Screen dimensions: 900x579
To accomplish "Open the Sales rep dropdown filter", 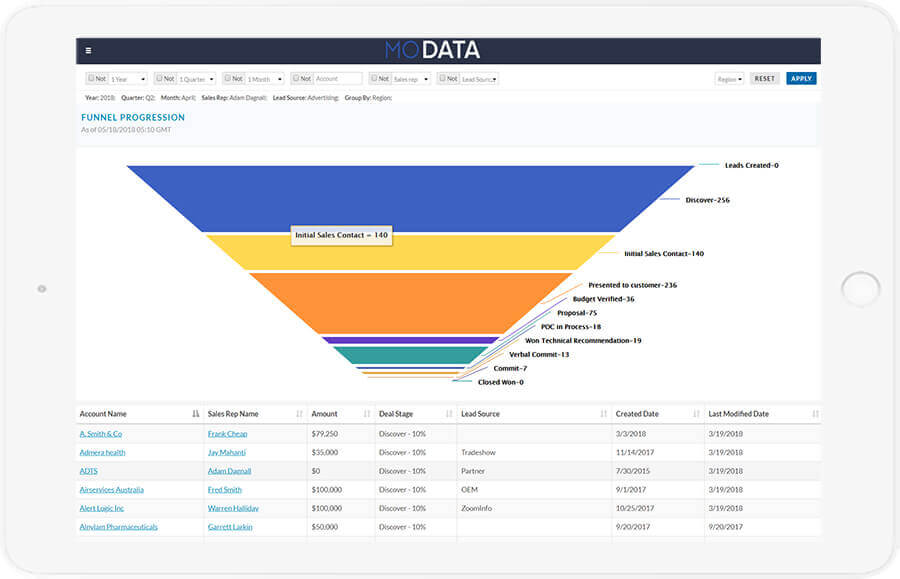I will tap(411, 79).
